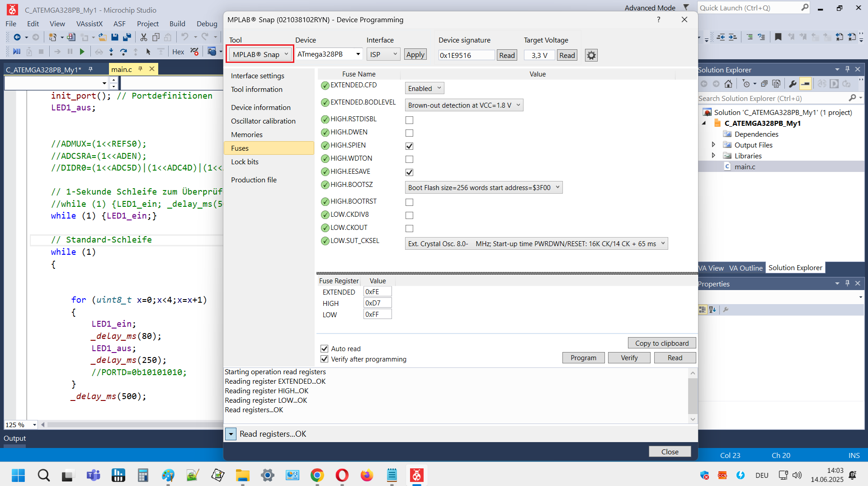
Task: Expand the HIGH.BOOTSZ boot flash size dropdown
Action: click(x=483, y=187)
